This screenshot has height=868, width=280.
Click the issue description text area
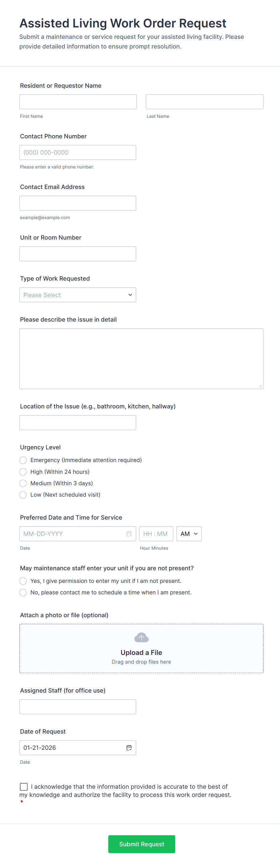tap(141, 359)
